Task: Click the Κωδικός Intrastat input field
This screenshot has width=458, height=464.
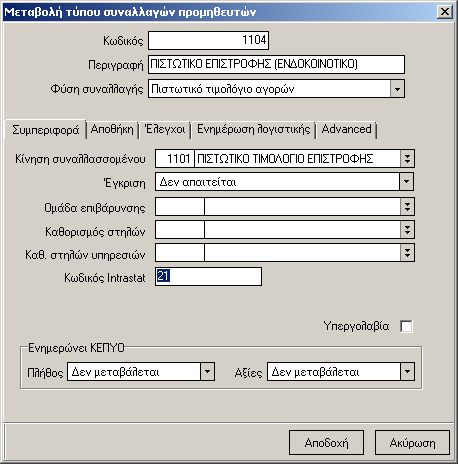Action: pyautogui.click(x=208, y=276)
